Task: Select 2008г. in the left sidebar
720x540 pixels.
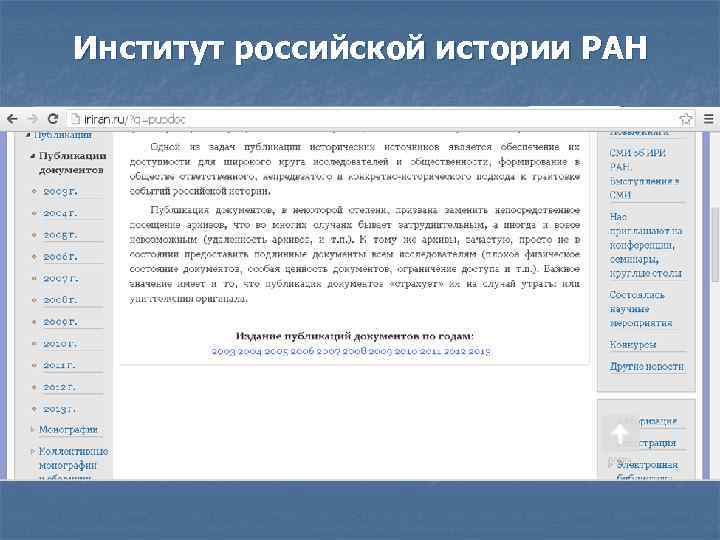Action: tap(60, 300)
